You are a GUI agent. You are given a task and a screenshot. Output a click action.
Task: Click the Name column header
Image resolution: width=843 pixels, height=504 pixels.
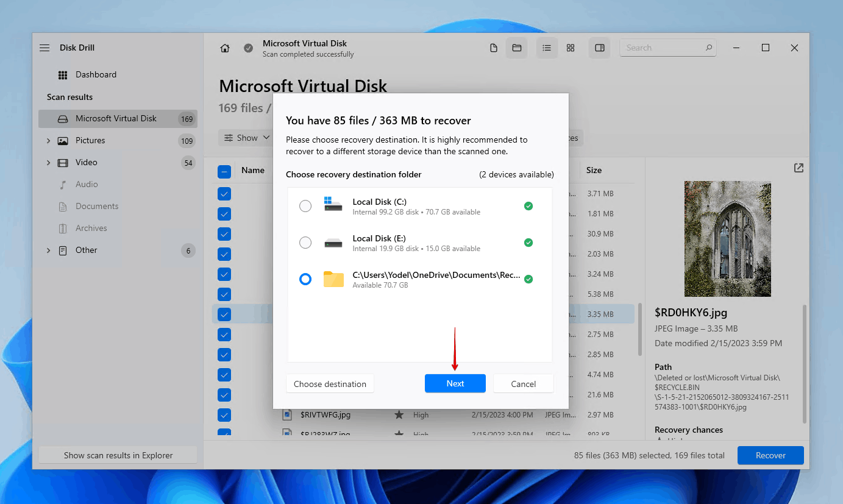coord(253,170)
